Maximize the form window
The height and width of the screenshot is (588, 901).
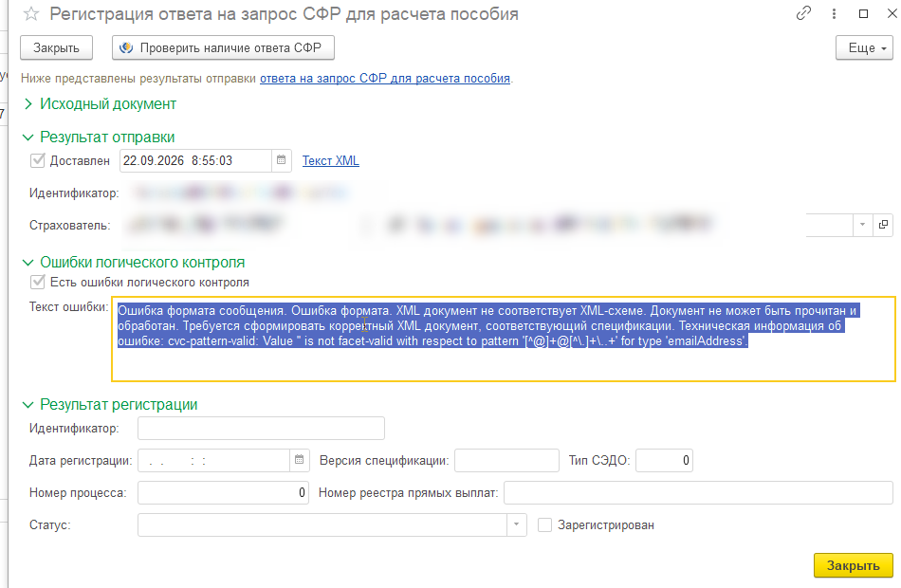863,14
